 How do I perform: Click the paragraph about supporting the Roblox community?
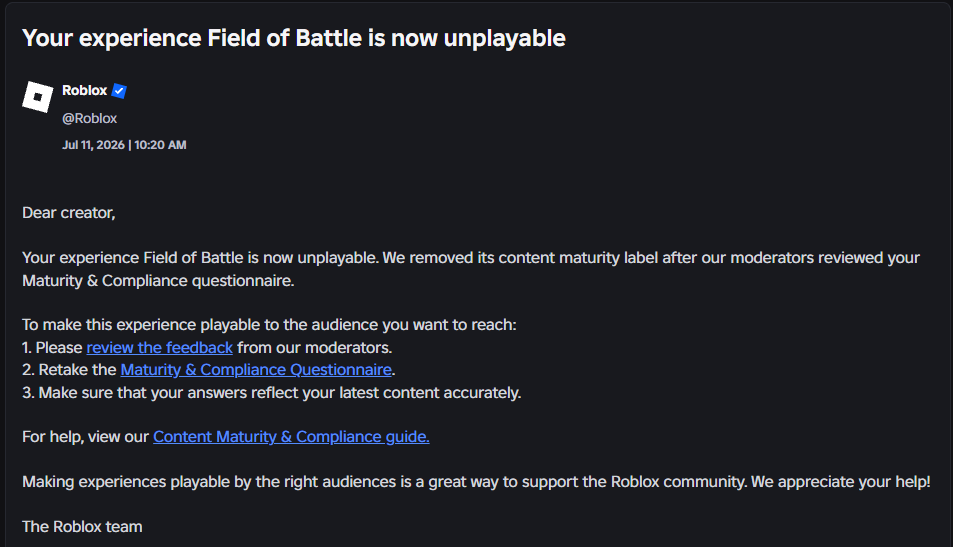[x=476, y=482]
